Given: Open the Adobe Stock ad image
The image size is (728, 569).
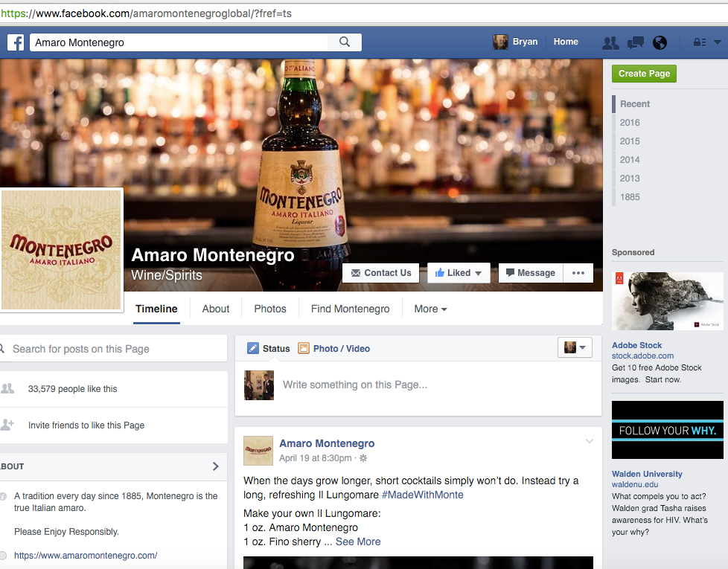Looking at the screenshot, I should 667,301.
